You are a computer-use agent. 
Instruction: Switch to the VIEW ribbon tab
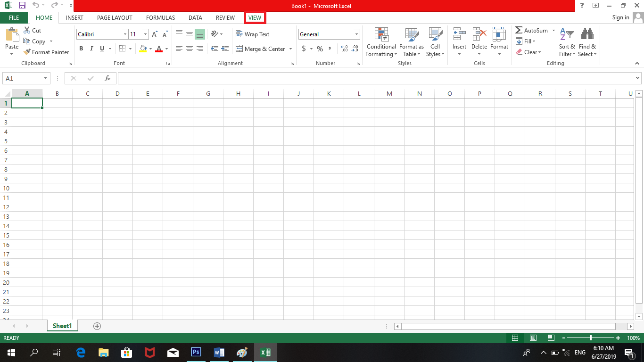pyautogui.click(x=255, y=17)
